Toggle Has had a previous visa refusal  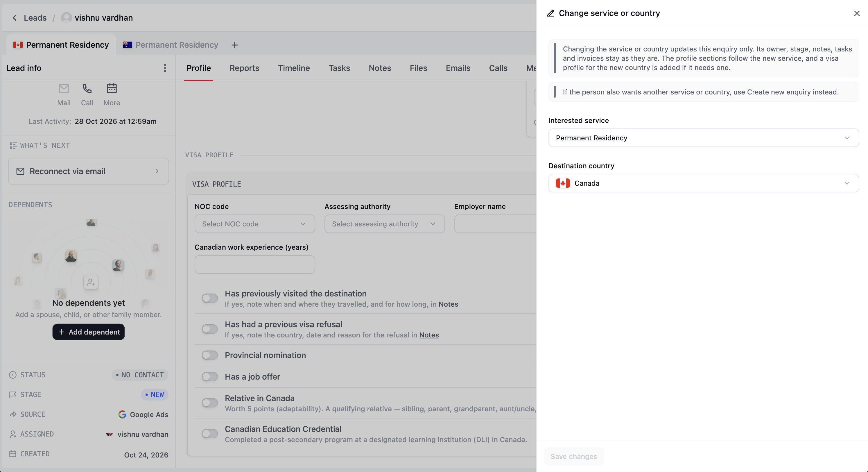[x=209, y=329]
